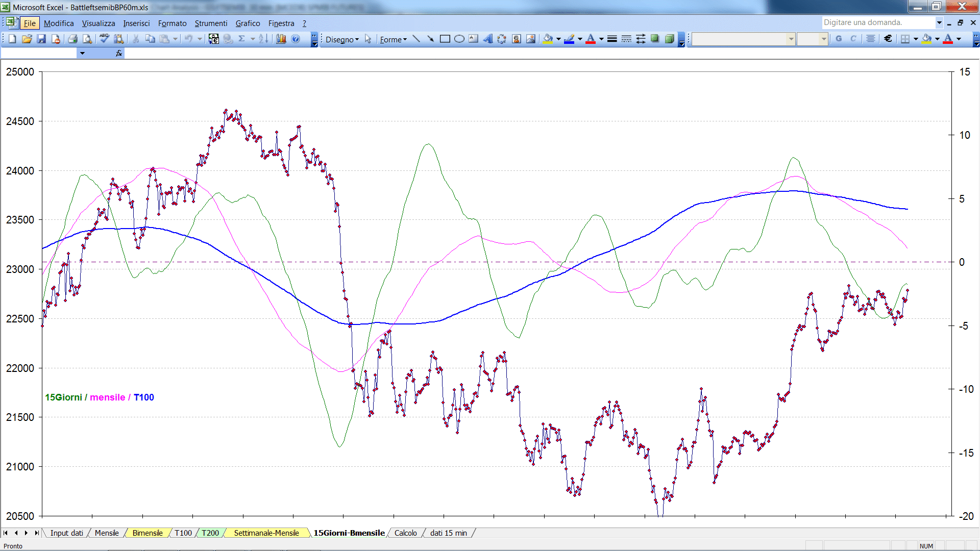Click the Euro conversion icon
980x551 pixels.
coord(214,39)
